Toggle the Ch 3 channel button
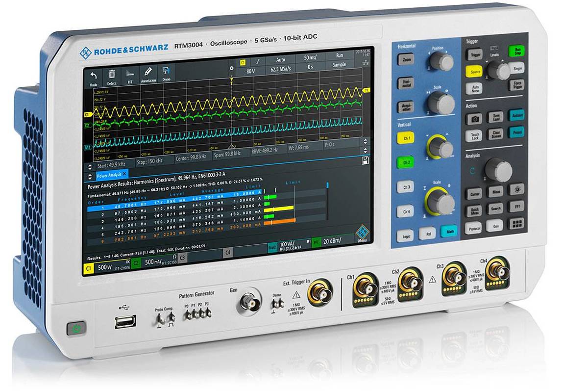The width and height of the screenshot is (588, 391). pos(405,187)
